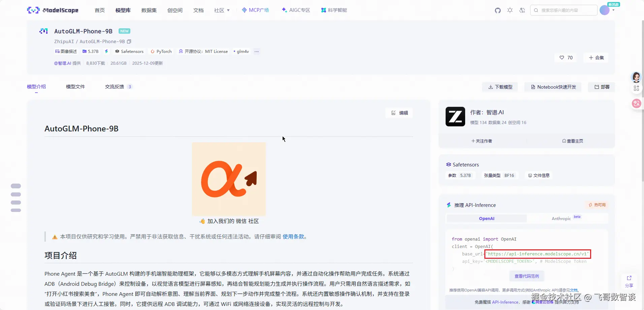Click the ModelScope logo

coord(53,10)
